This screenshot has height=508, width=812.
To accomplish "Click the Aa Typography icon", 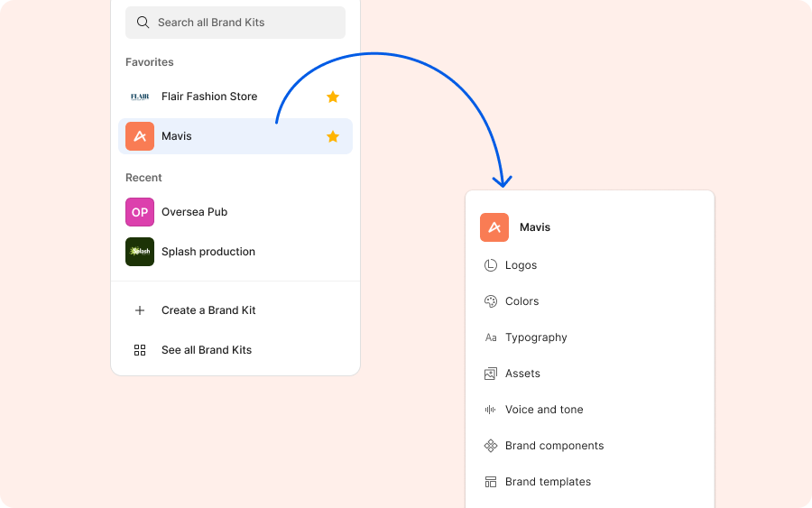I will point(491,337).
